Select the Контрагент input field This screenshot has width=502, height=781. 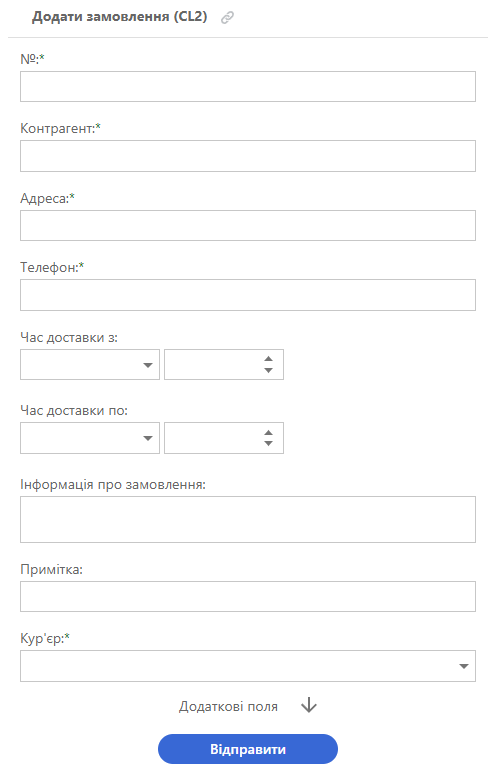[248, 156]
